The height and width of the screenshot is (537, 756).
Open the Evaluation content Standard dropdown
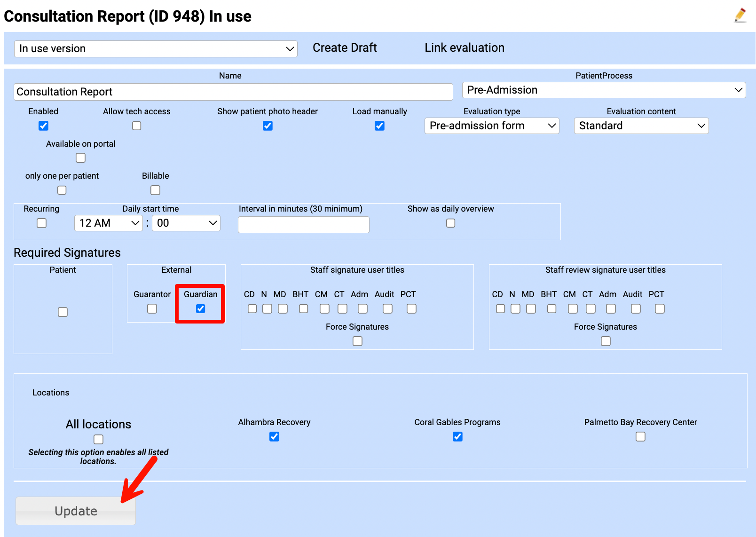pos(641,126)
